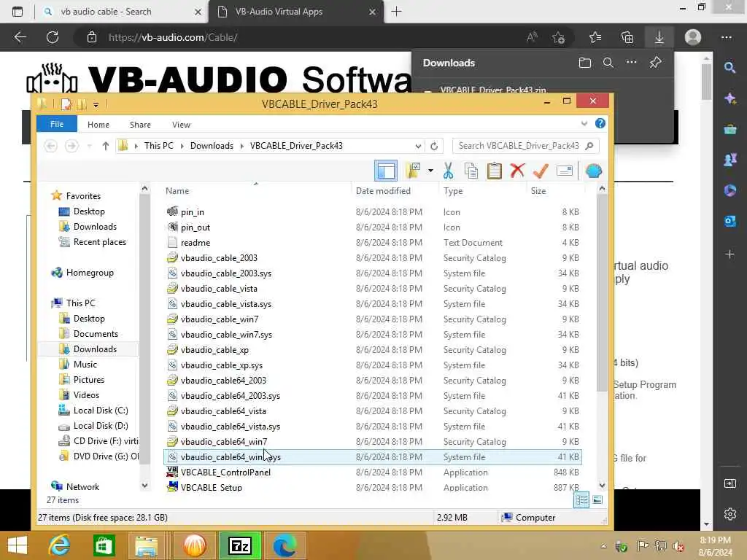The image size is (747, 560).
Task: Open the Share ribbon tab
Action: pos(140,124)
